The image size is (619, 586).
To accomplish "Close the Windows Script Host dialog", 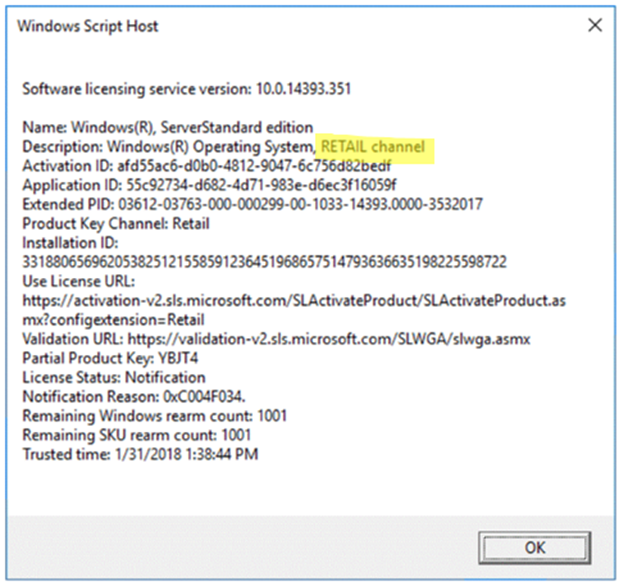I will click(x=595, y=25).
